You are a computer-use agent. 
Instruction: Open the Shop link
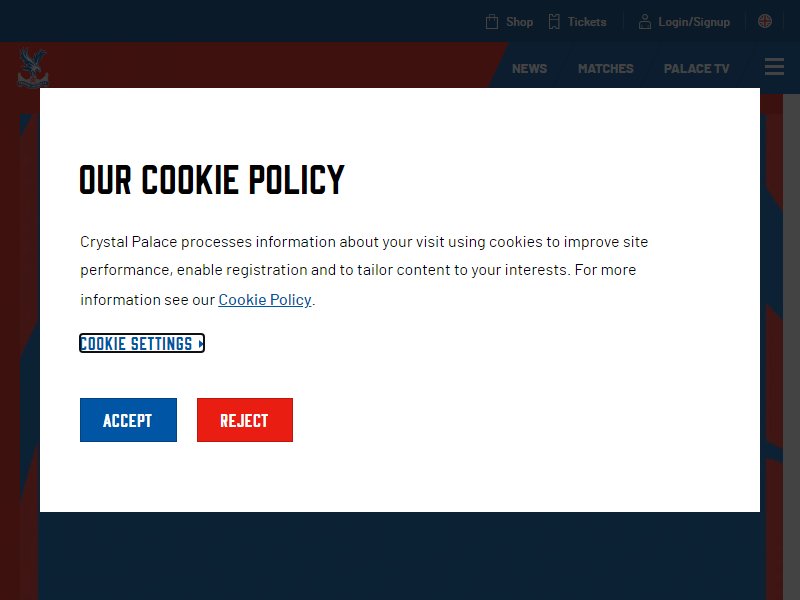(519, 22)
